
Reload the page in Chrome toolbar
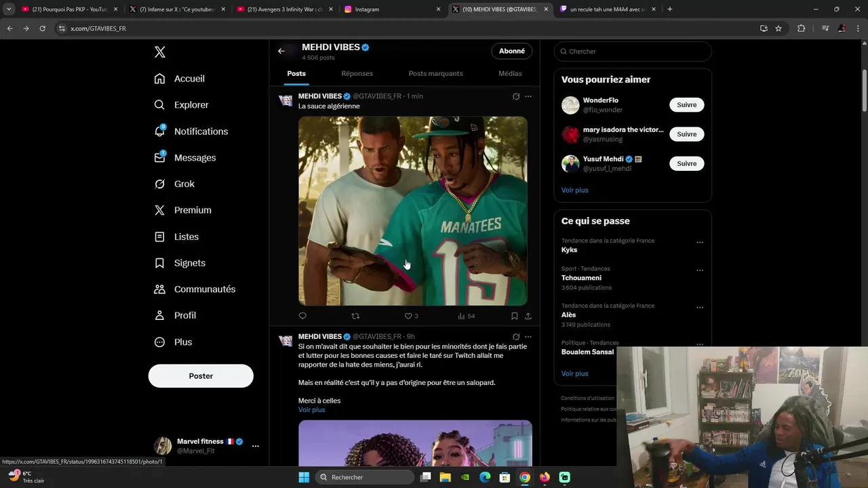point(42,28)
